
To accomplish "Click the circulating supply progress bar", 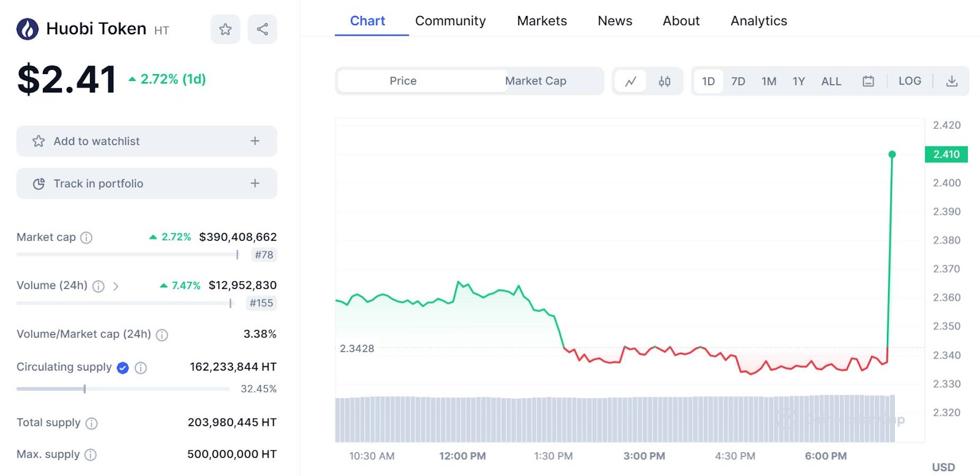I will (x=123, y=389).
